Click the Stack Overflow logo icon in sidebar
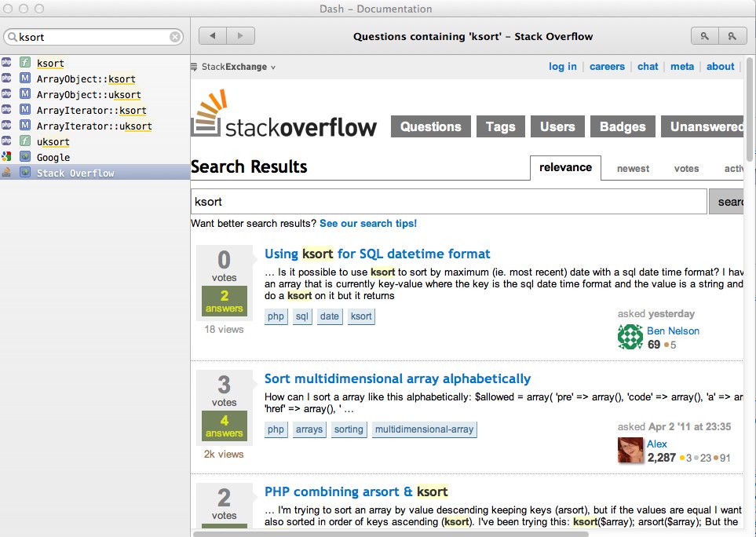756x537 pixels. tap(6, 172)
